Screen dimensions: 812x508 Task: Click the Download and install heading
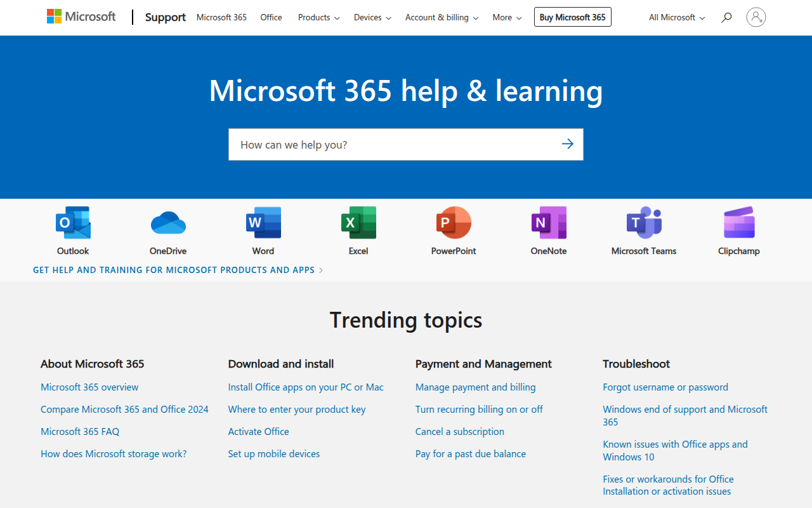281,364
